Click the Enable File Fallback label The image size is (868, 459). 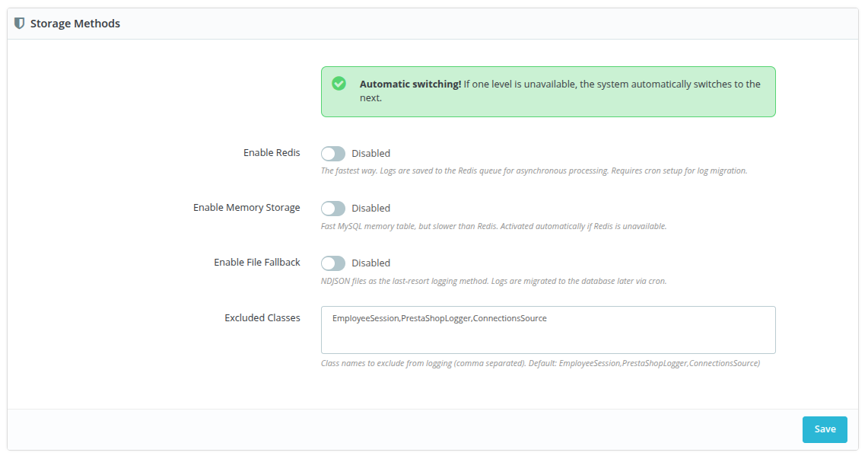tap(257, 262)
